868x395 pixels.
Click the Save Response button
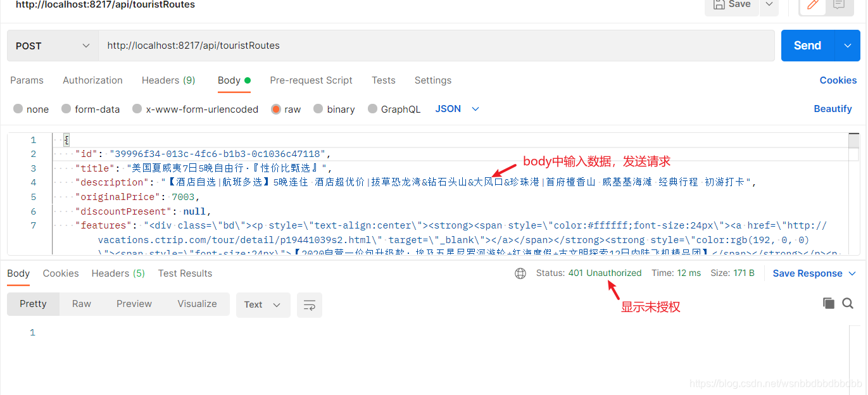click(x=807, y=273)
